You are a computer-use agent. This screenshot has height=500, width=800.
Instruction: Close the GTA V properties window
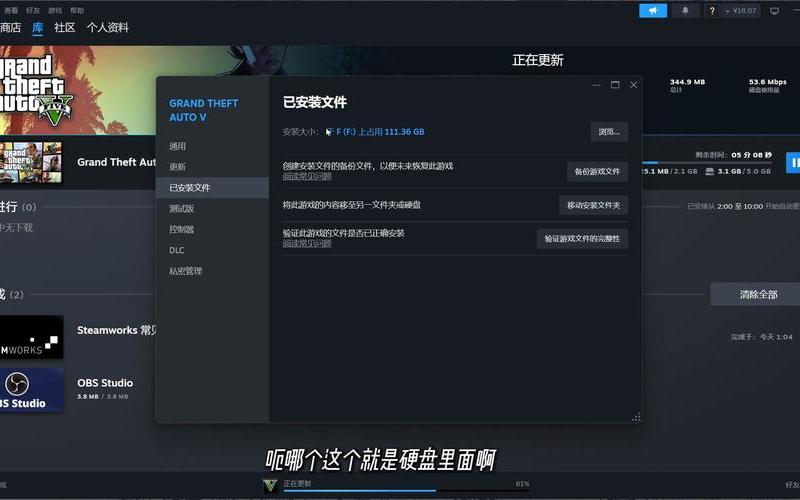[634, 85]
